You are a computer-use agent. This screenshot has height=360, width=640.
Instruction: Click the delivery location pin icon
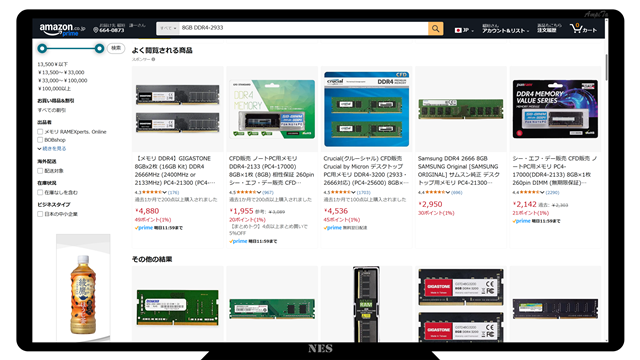96,30
